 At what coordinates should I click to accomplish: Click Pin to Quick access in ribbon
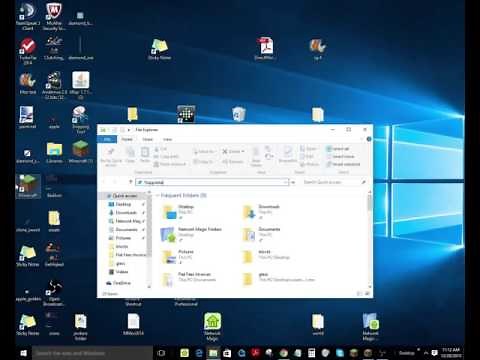click(x=111, y=156)
